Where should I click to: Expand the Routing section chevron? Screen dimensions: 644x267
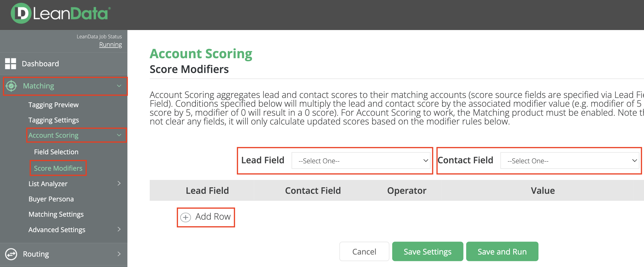coord(119,254)
